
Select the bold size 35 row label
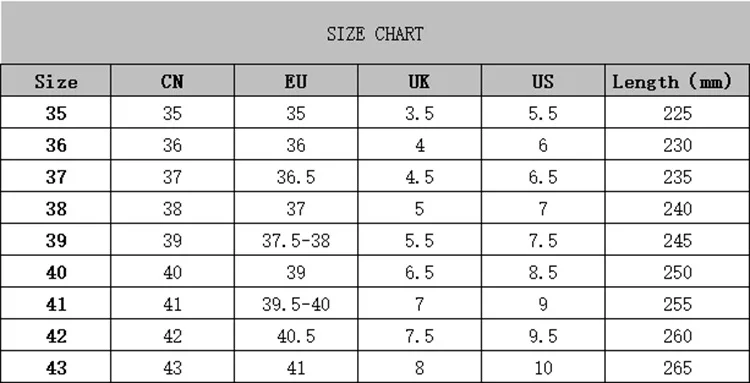tap(56, 113)
